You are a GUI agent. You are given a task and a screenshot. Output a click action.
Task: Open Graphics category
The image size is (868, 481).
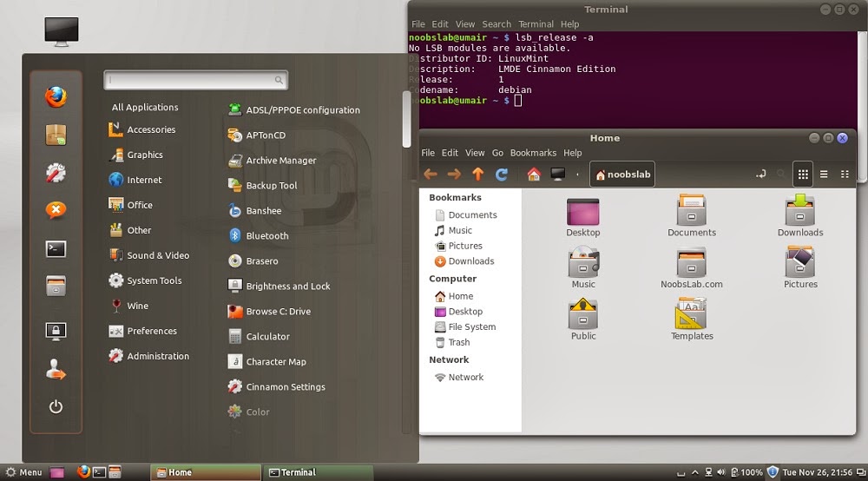point(136,155)
